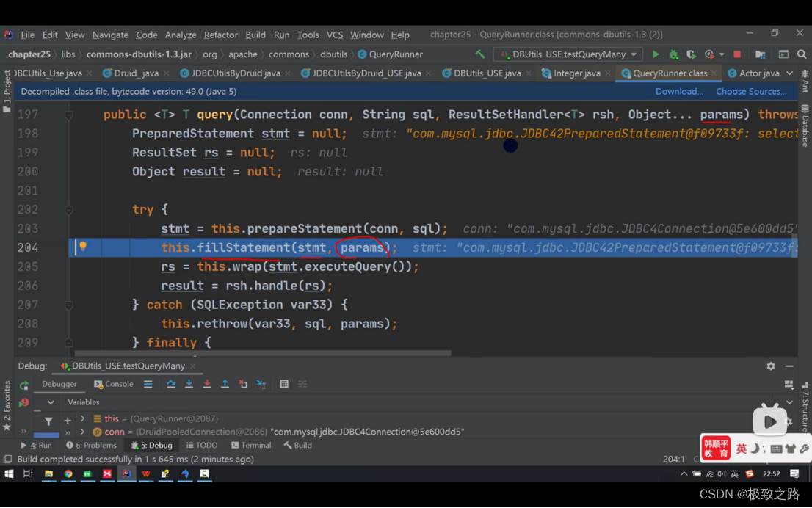Click Step Over debugger icon

tap(171, 384)
